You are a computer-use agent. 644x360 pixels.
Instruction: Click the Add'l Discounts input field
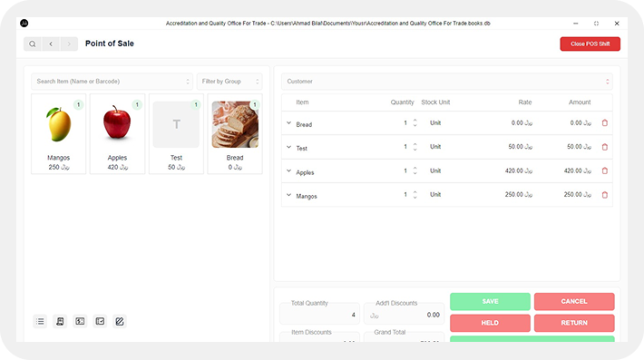[x=405, y=314]
